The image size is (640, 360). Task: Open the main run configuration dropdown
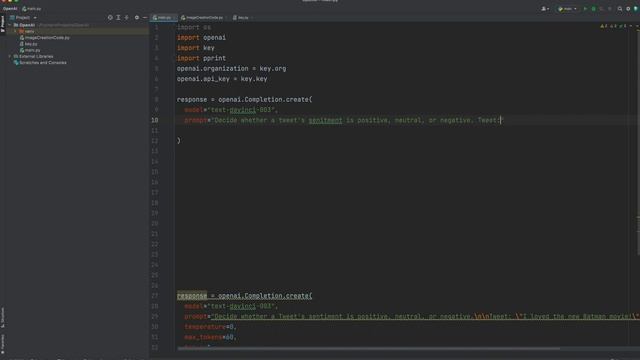tap(567, 9)
